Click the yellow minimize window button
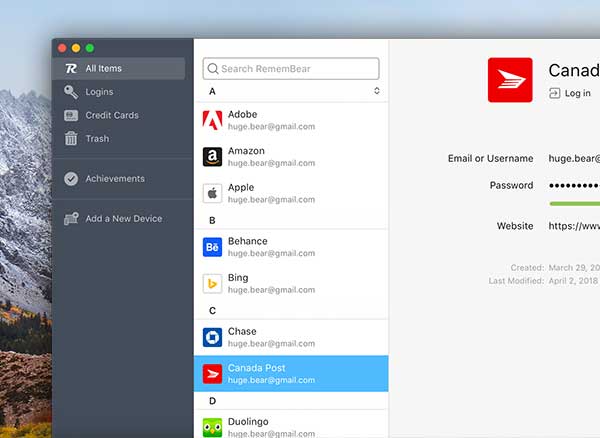 pyautogui.click(x=76, y=48)
